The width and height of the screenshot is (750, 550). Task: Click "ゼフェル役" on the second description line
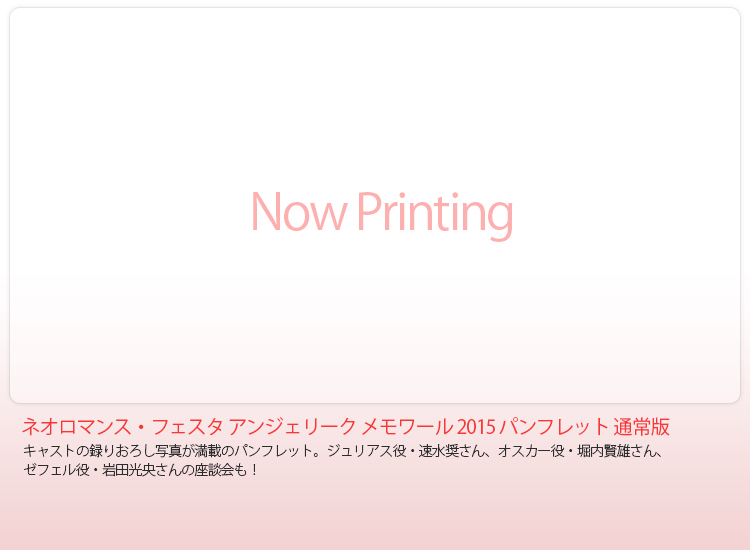56,470
